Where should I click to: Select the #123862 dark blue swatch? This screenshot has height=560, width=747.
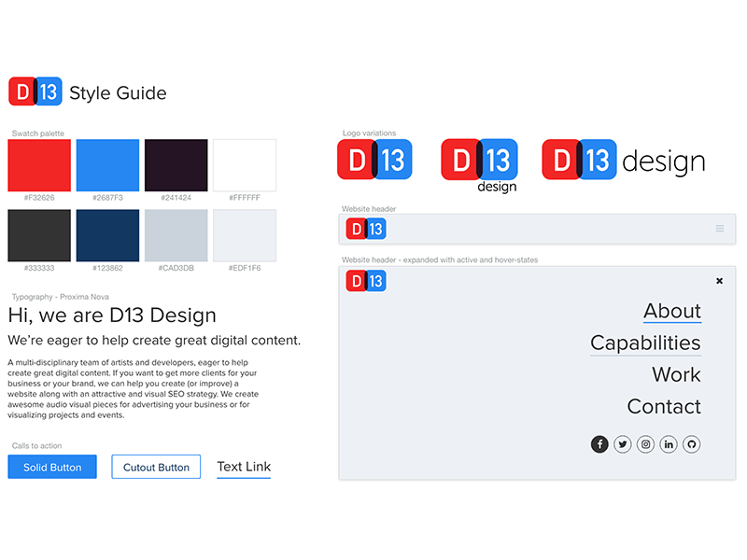pyautogui.click(x=106, y=234)
